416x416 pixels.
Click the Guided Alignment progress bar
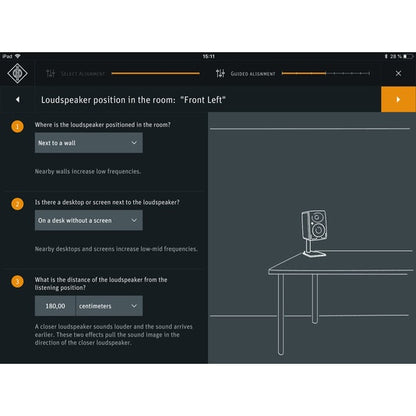(x=326, y=73)
